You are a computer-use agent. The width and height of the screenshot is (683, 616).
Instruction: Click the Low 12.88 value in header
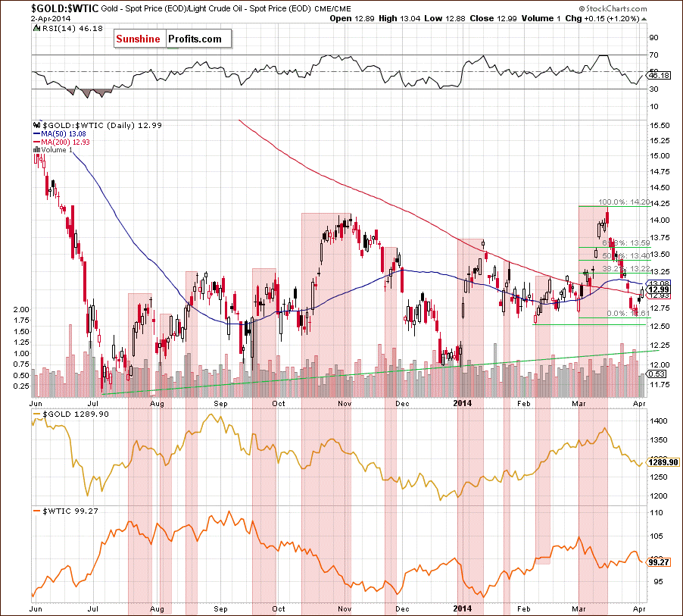coord(444,19)
